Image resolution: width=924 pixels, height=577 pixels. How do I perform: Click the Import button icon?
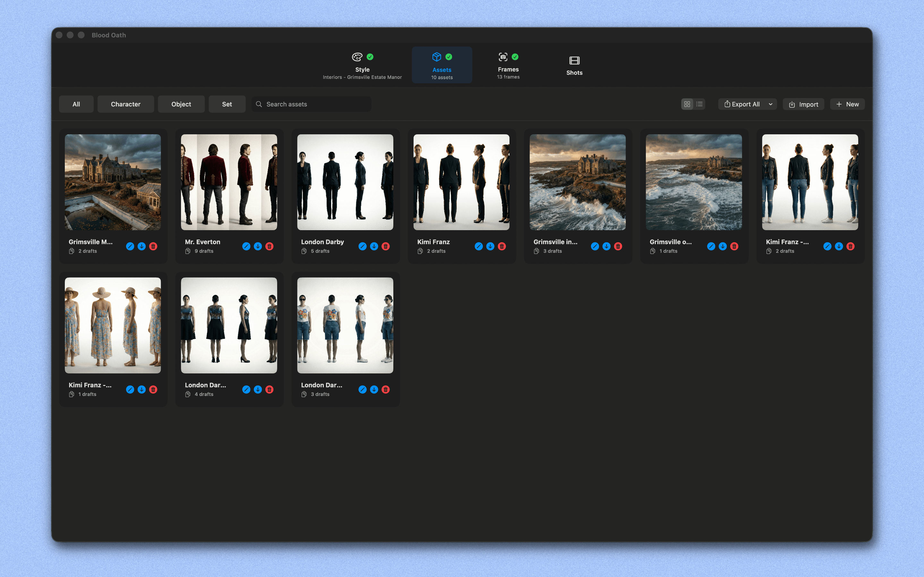point(791,104)
